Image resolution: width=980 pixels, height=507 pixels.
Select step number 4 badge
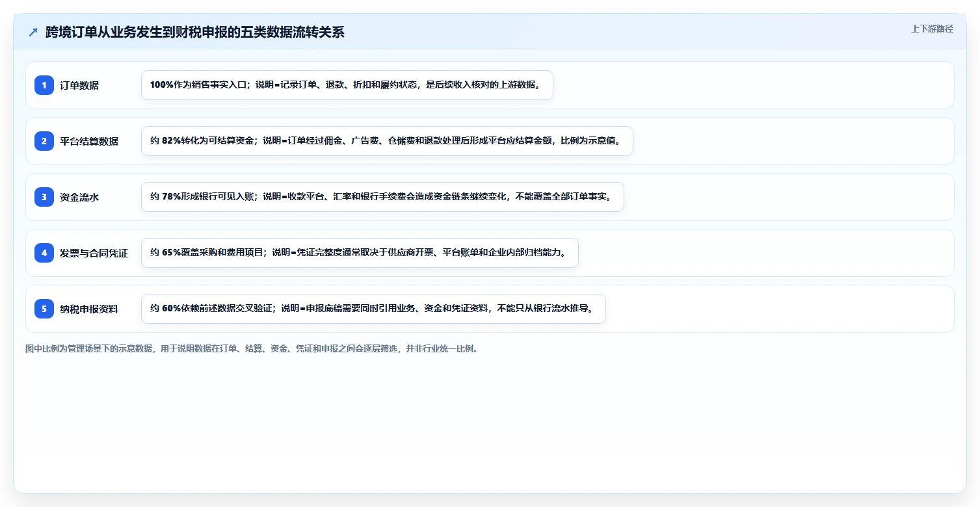click(x=44, y=252)
